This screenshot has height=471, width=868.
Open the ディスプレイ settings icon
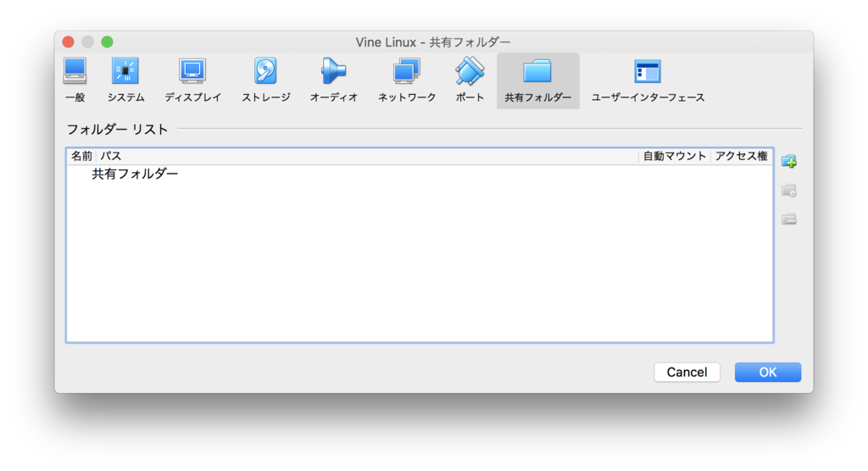coord(192,80)
